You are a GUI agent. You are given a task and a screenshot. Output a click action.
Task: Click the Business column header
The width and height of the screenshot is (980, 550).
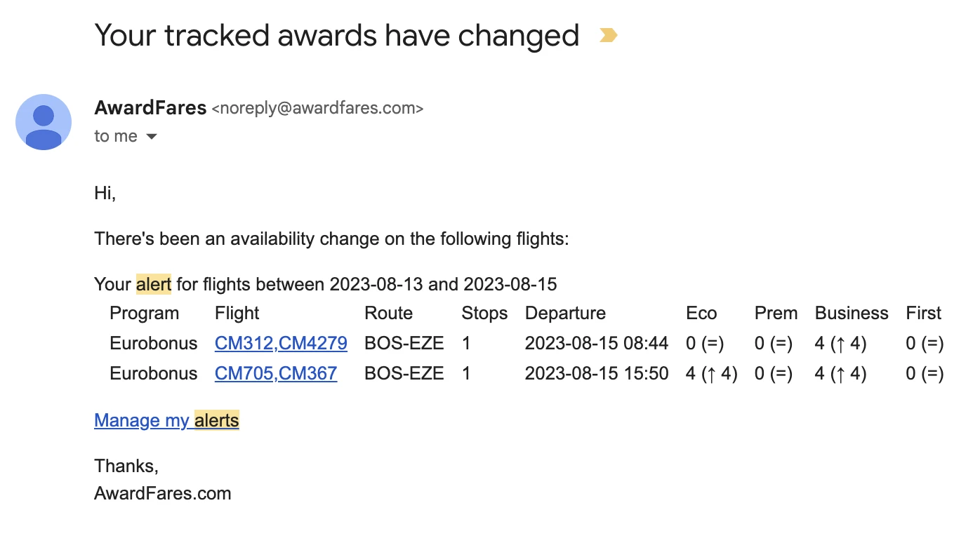pyautogui.click(x=852, y=314)
